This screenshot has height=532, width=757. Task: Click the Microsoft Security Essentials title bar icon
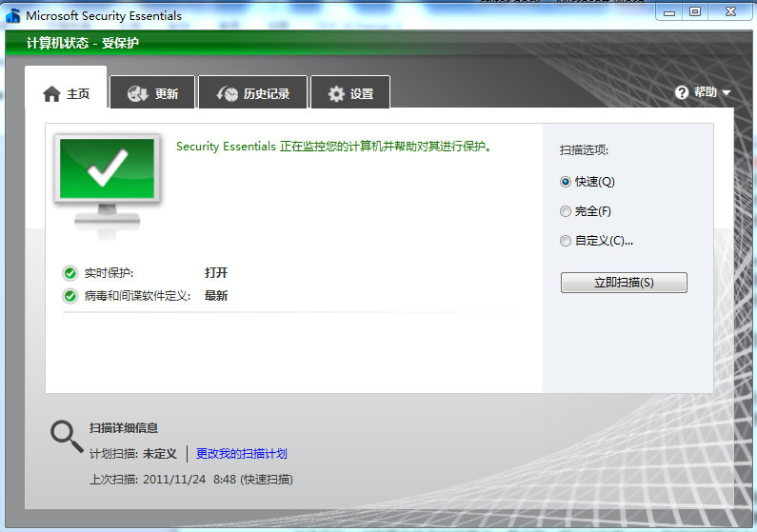point(13,16)
